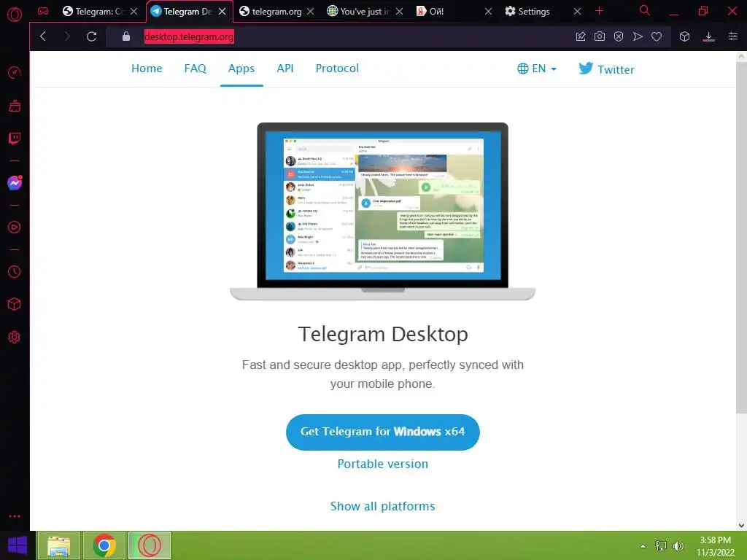Open the Home page link

[x=147, y=69]
